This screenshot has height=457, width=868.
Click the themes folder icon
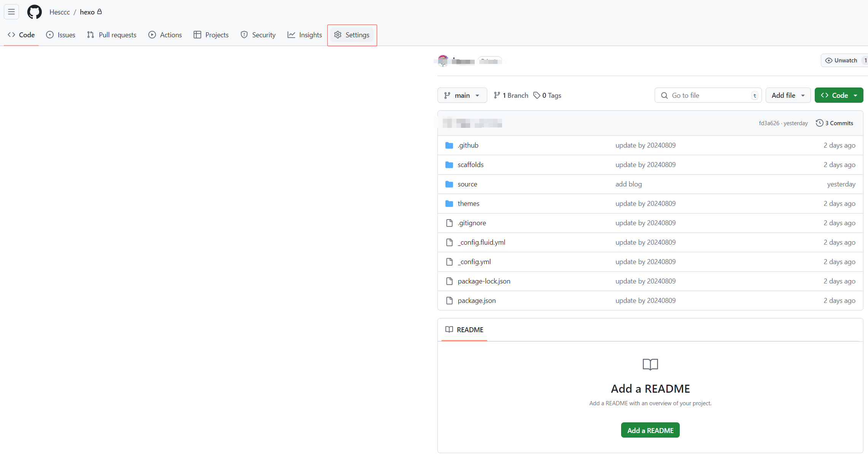[x=449, y=204]
